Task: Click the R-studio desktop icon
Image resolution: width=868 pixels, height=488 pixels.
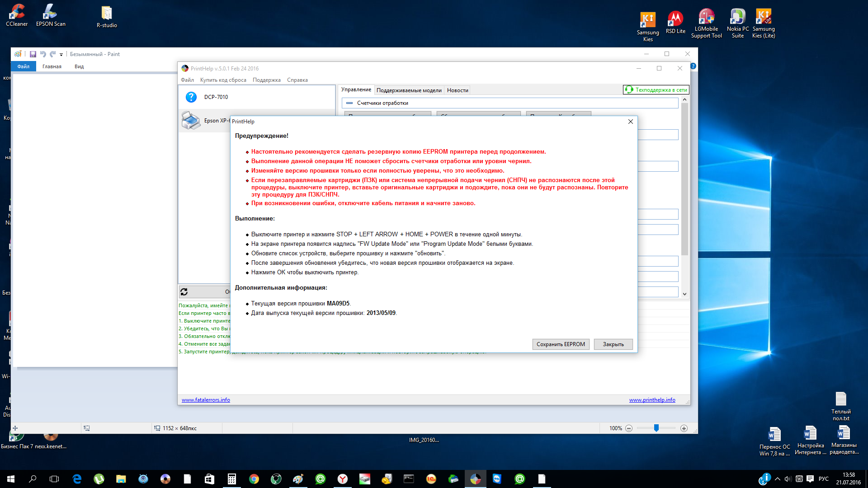Action: coord(107,17)
